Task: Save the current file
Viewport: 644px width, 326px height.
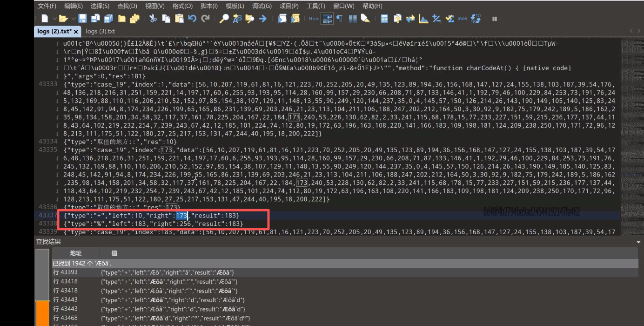Action: coord(82,19)
